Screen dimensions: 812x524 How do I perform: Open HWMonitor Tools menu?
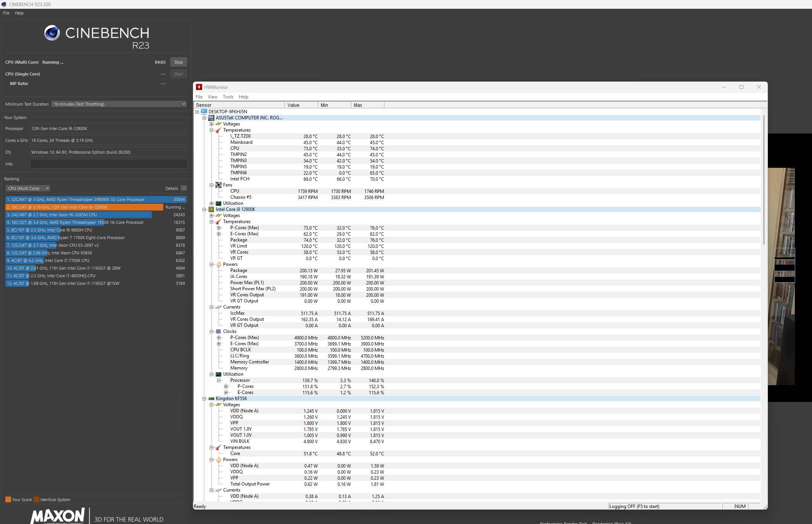(228, 97)
